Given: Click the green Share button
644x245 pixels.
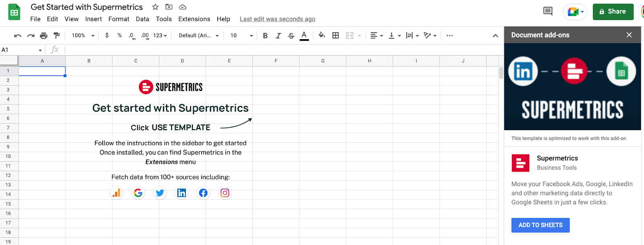Looking at the screenshot, I should 613,12.
